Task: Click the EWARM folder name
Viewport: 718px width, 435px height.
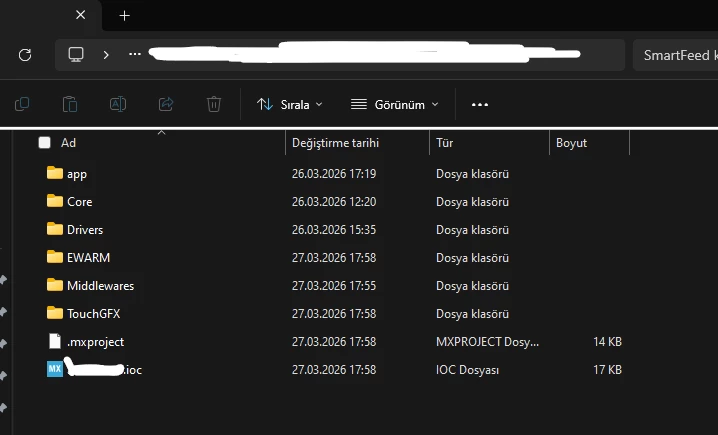Action: point(88,258)
